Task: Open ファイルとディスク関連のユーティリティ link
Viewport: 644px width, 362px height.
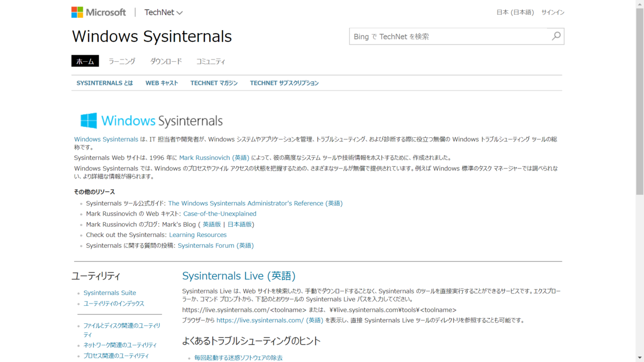Action: [122, 330]
